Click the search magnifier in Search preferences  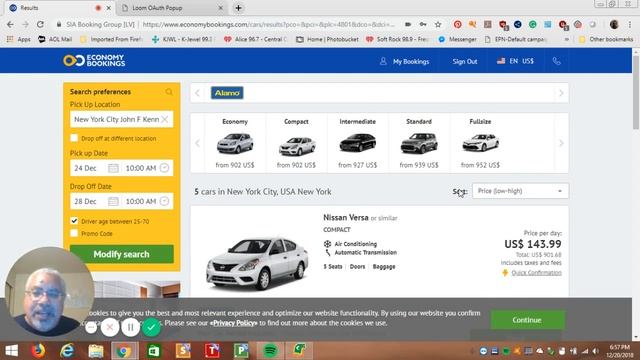(x=169, y=92)
